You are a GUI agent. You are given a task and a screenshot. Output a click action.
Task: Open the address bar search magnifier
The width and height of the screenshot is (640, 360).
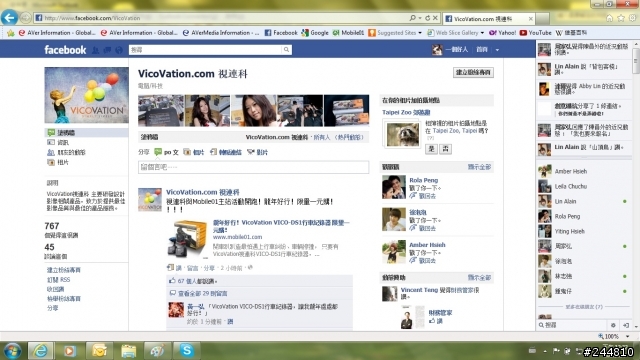413,18
